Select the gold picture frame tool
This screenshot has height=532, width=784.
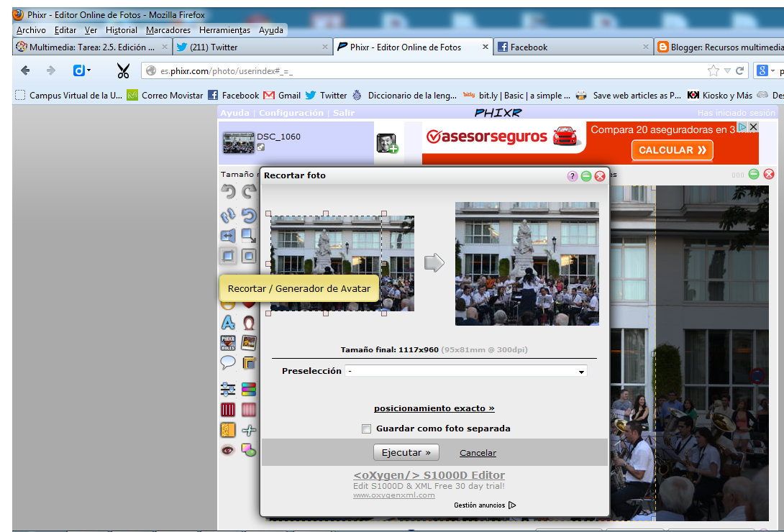click(248, 362)
